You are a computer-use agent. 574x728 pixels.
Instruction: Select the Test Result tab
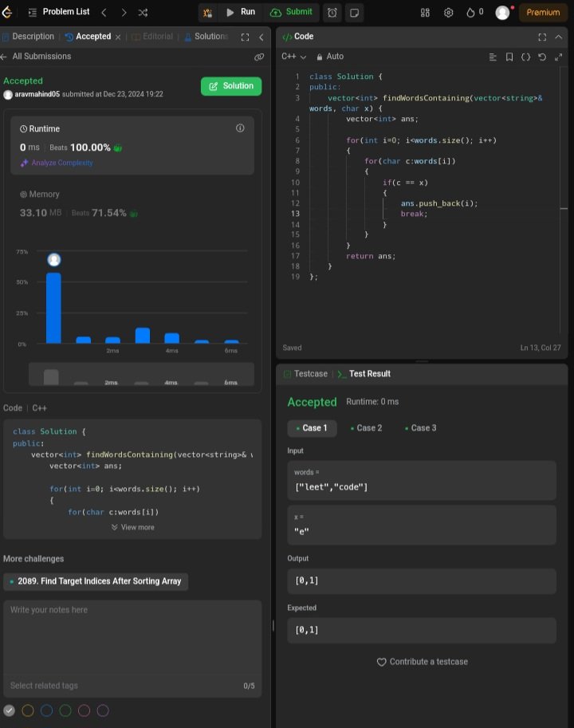point(364,374)
